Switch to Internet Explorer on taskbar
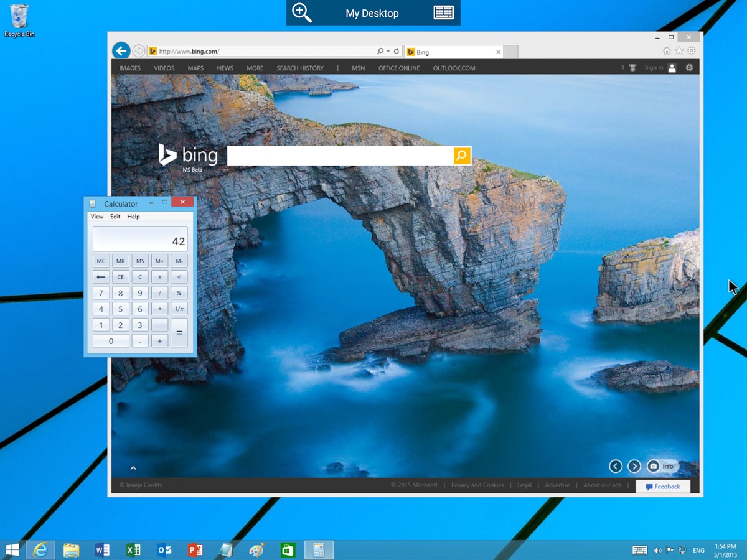747x560 pixels. tap(40, 550)
